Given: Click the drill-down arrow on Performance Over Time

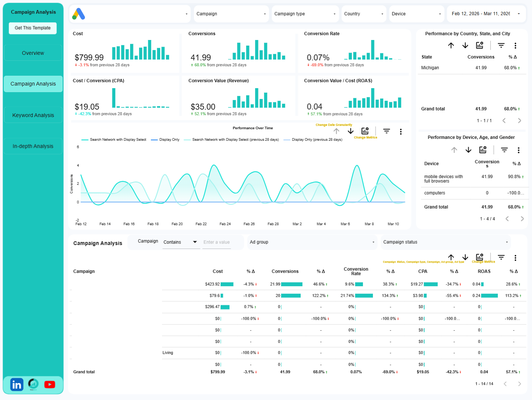Looking at the screenshot, I should click(x=350, y=131).
